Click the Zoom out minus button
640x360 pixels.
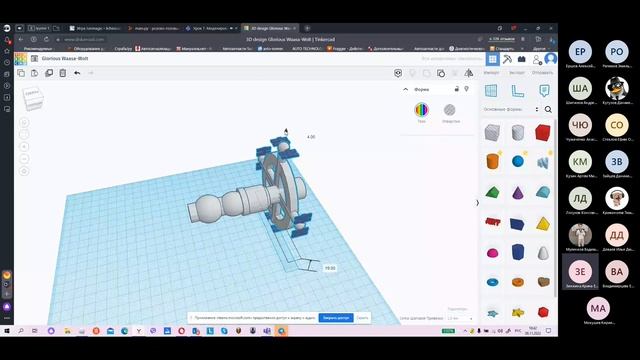(x=24, y=159)
